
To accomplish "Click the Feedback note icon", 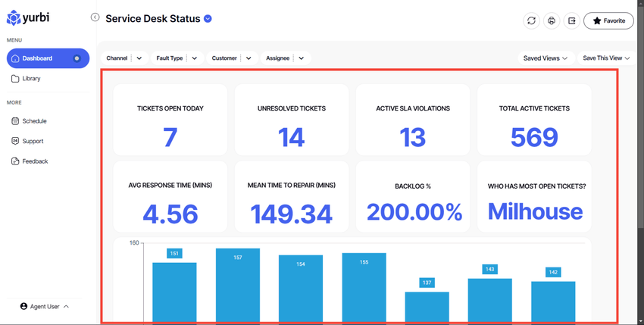I will tap(15, 161).
